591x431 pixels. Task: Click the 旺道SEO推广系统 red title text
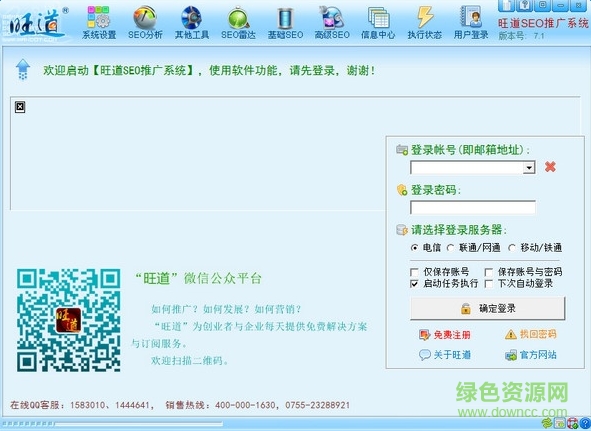(543, 23)
